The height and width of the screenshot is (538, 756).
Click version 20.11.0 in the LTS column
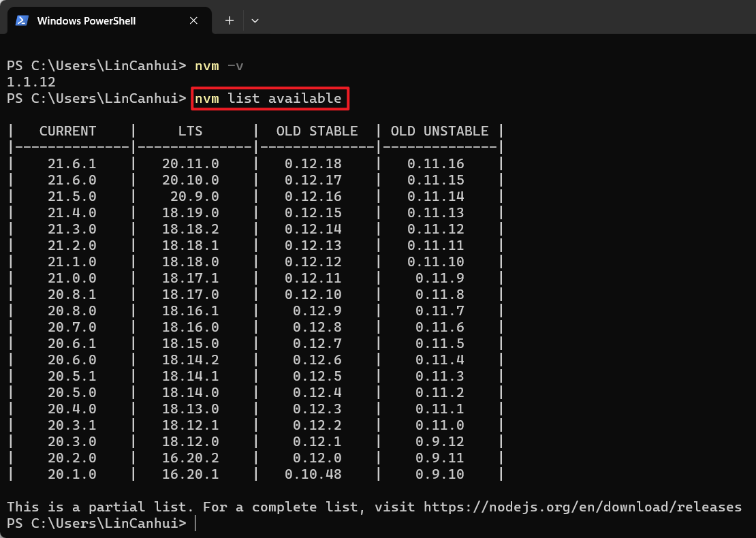(190, 163)
